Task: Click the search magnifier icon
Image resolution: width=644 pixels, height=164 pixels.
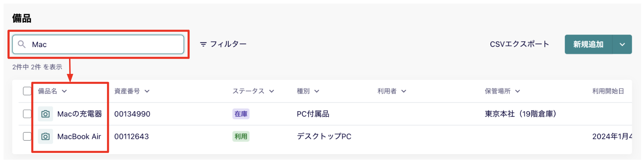Action: [22, 44]
